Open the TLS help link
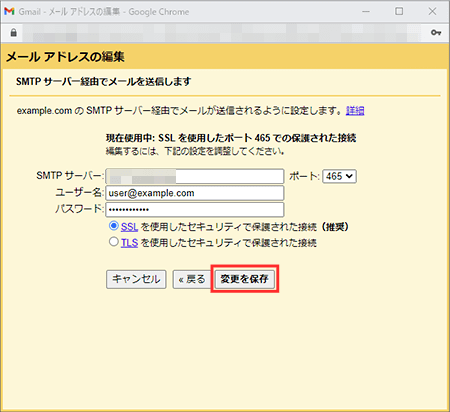Image resolution: width=450 pixels, height=412 pixels. pyautogui.click(x=129, y=243)
